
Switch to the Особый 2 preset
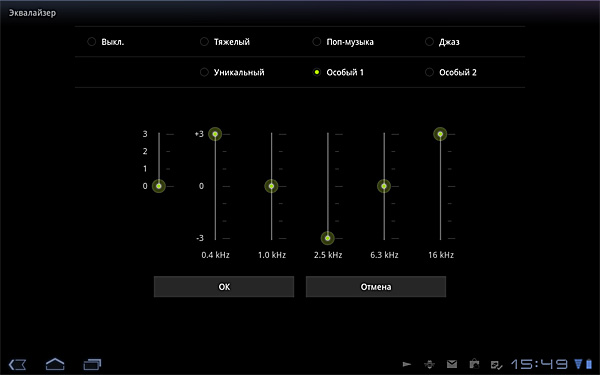coord(451,72)
